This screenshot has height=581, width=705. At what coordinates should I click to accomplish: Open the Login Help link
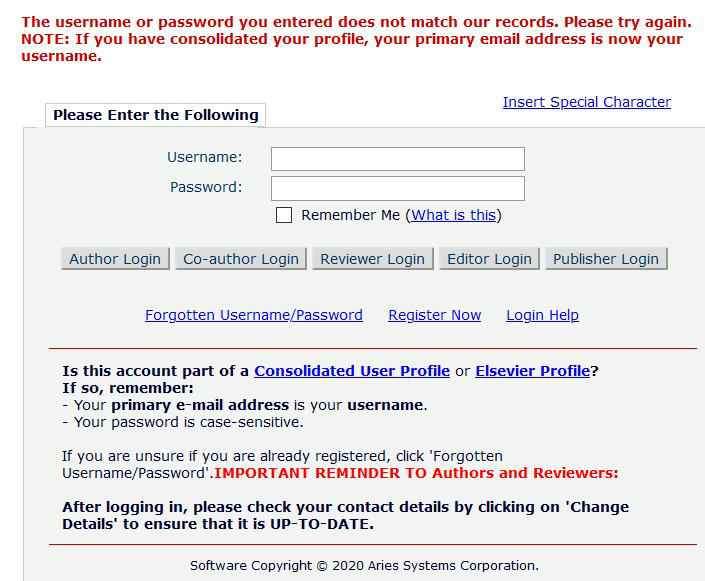(542, 315)
